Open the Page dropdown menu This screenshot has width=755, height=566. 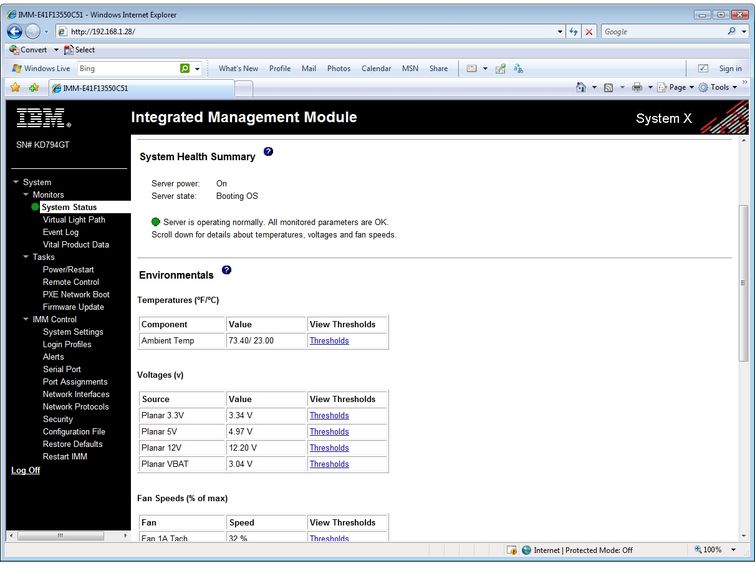click(676, 88)
